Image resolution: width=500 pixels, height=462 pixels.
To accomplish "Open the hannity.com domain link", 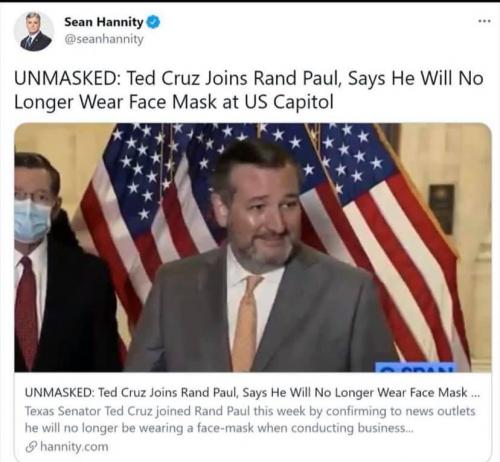I will 74,447.
